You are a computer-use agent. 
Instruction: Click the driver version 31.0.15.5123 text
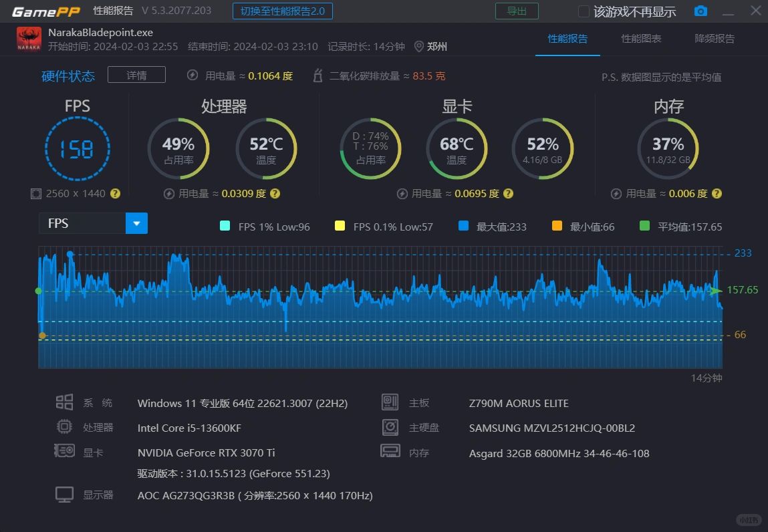(233, 474)
